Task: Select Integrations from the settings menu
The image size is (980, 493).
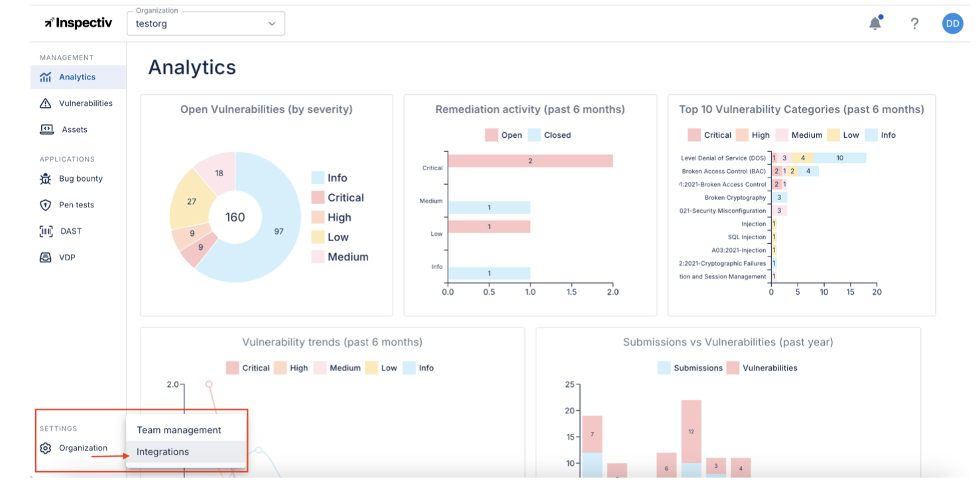Action: [x=162, y=451]
